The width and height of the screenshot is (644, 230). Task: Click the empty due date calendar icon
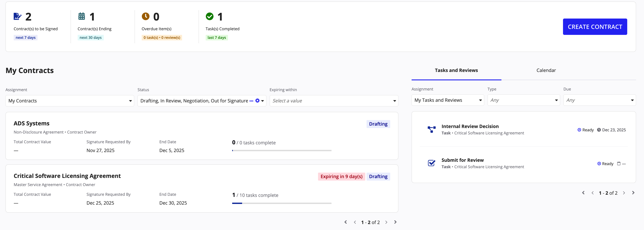(619, 164)
